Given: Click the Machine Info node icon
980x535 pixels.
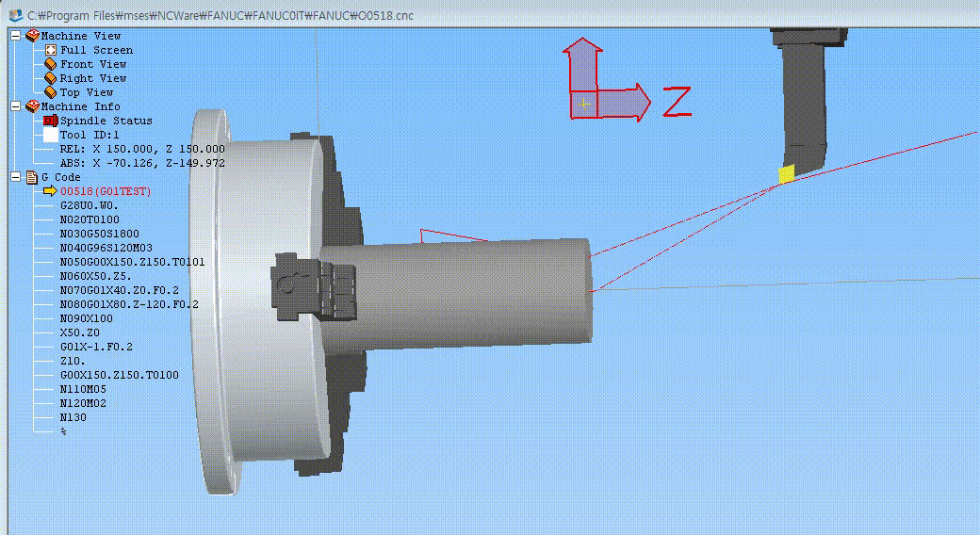Looking at the screenshot, I should click(32, 106).
